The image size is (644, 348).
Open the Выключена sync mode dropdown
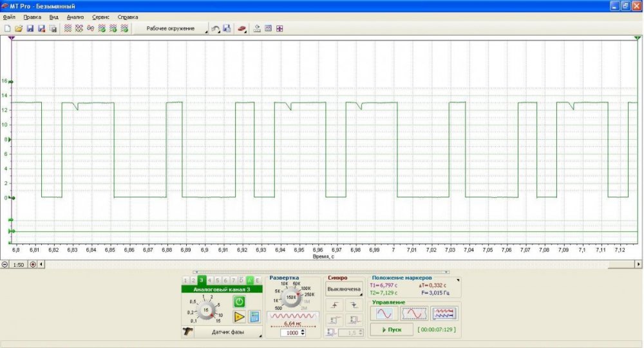coord(344,289)
